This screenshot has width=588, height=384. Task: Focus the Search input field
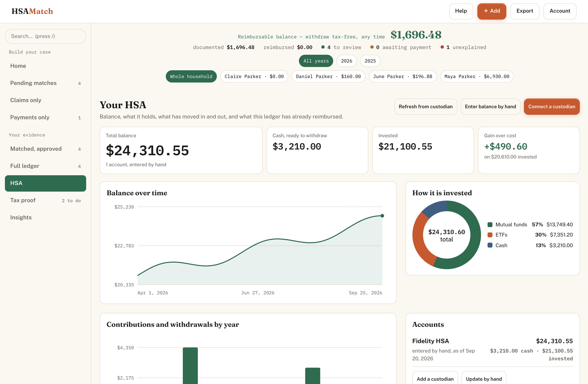[x=46, y=36]
